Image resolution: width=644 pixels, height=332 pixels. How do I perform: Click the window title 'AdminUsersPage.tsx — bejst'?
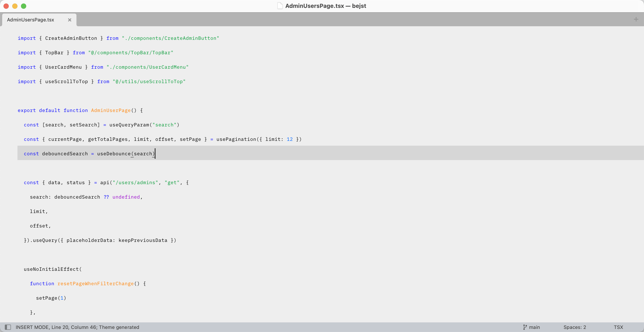point(325,6)
